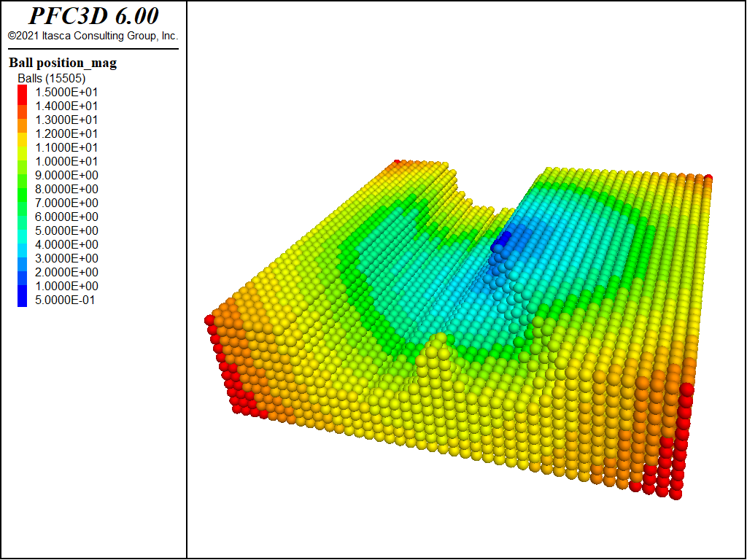The image size is (747, 560).
Task: Click the 4.0000E+00 legend value
Action: [66, 244]
